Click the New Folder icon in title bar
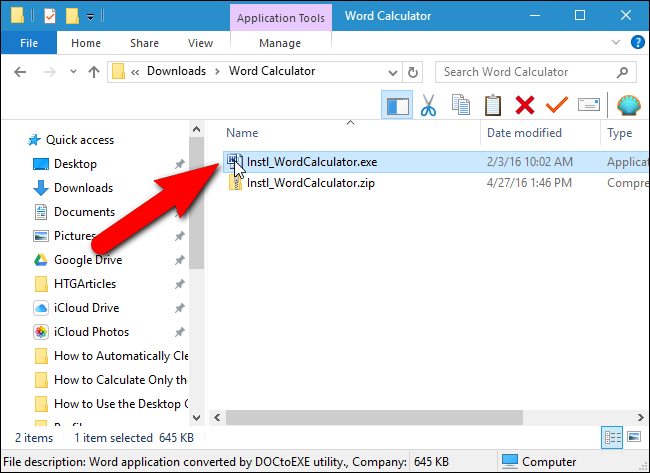Image resolution: width=650 pixels, height=473 pixels. pyautogui.click(x=72, y=17)
